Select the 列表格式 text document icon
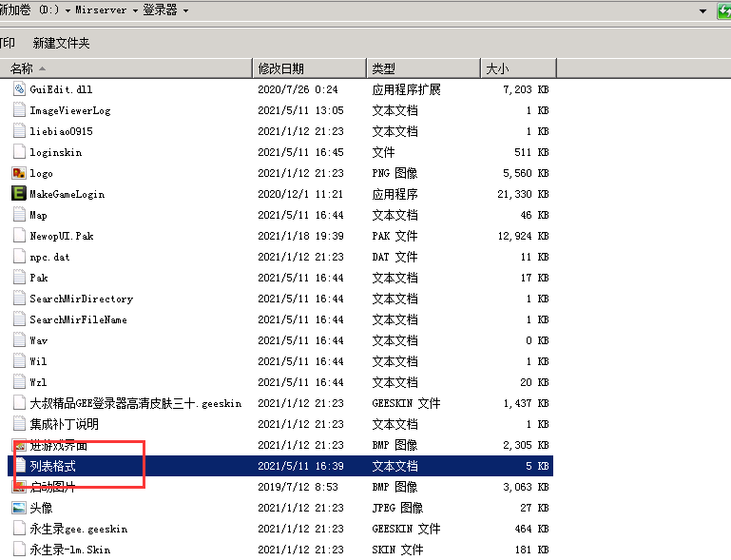 tap(19, 466)
